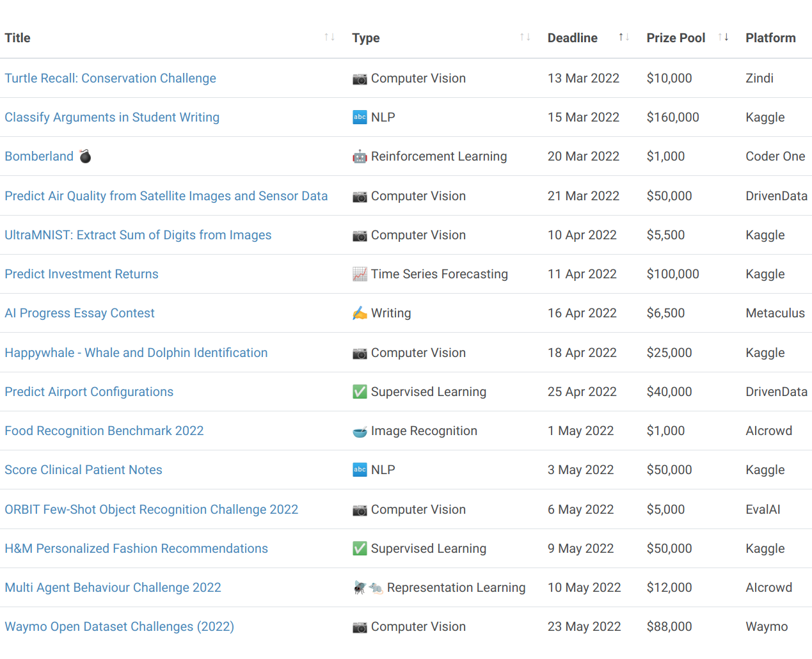Image resolution: width=812 pixels, height=659 pixels.
Task: Open the Bomberland competition link
Action: coord(39,156)
